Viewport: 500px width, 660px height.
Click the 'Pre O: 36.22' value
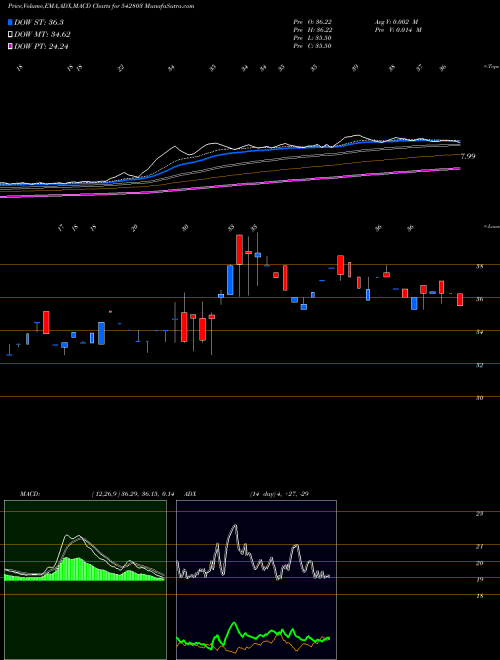[313, 22]
